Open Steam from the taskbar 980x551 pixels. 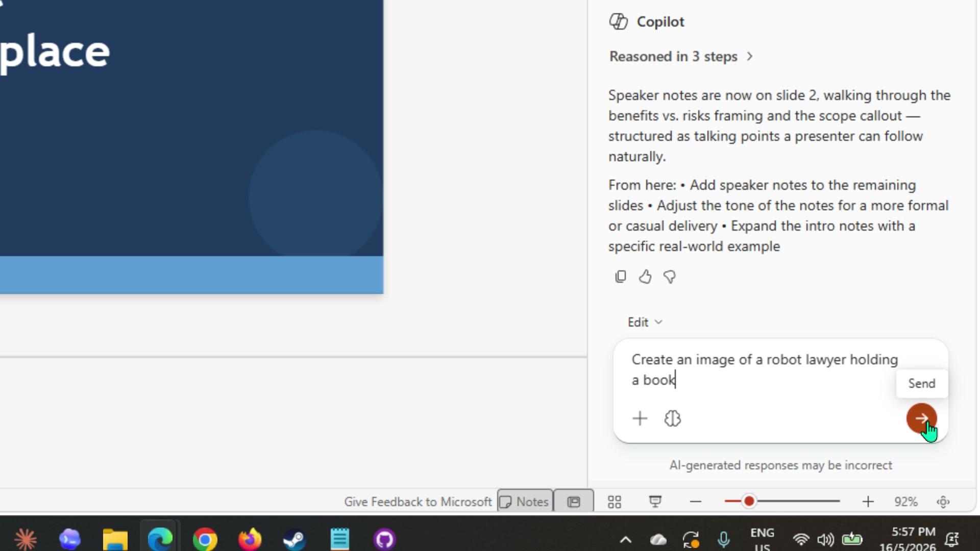(295, 539)
